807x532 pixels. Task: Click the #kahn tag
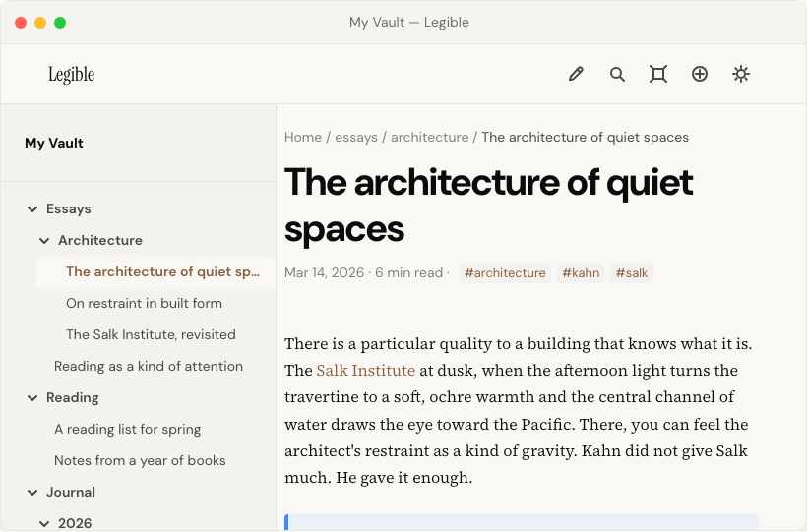click(581, 273)
